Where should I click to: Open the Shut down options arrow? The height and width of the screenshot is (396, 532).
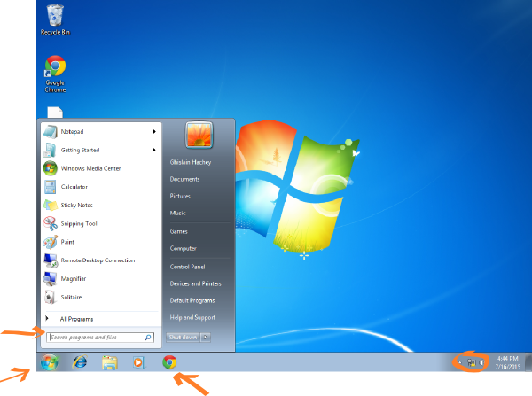tap(206, 337)
